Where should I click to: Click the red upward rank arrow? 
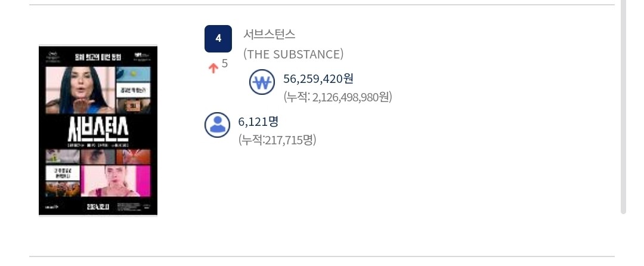pyautogui.click(x=213, y=68)
